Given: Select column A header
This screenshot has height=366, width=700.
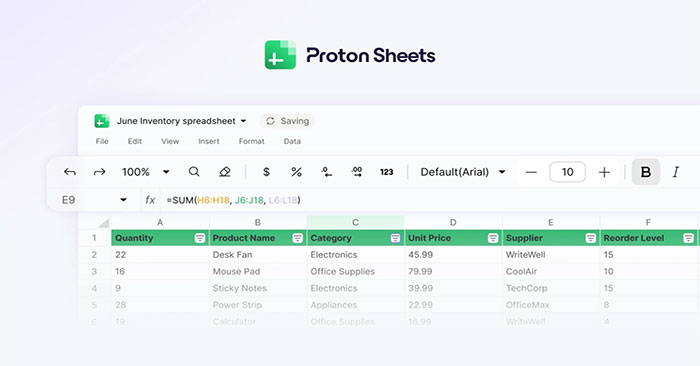Looking at the screenshot, I should (x=160, y=222).
